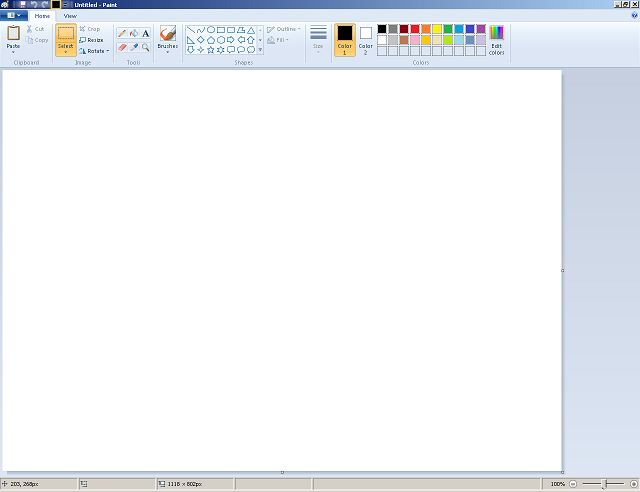Click the Cut button

(x=36, y=29)
